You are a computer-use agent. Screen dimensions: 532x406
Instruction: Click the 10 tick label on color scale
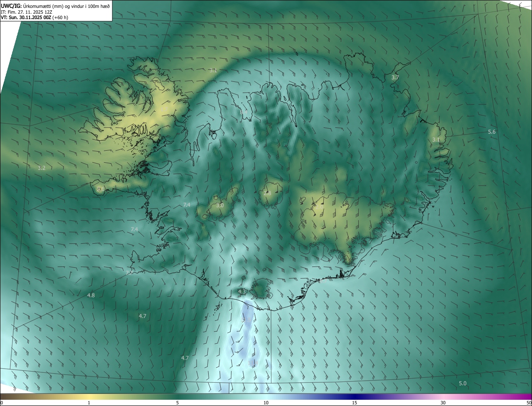pyautogui.click(x=266, y=403)
